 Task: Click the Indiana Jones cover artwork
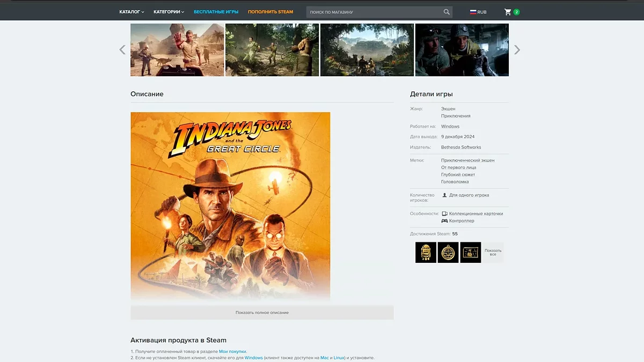pos(230,206)
